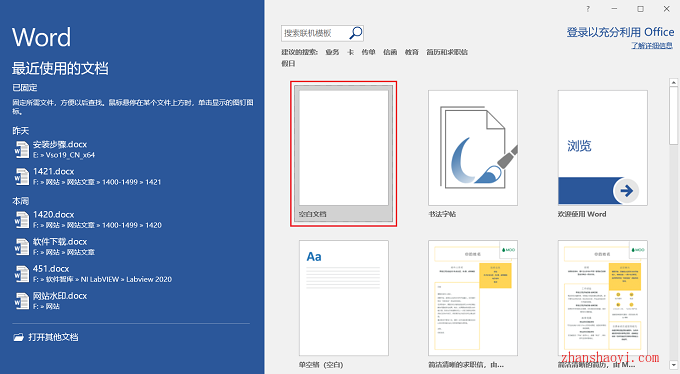Screen dimensions: 680x374
Task: Select the 单空格 (空白) template
Action: click(x=343, y=304)
